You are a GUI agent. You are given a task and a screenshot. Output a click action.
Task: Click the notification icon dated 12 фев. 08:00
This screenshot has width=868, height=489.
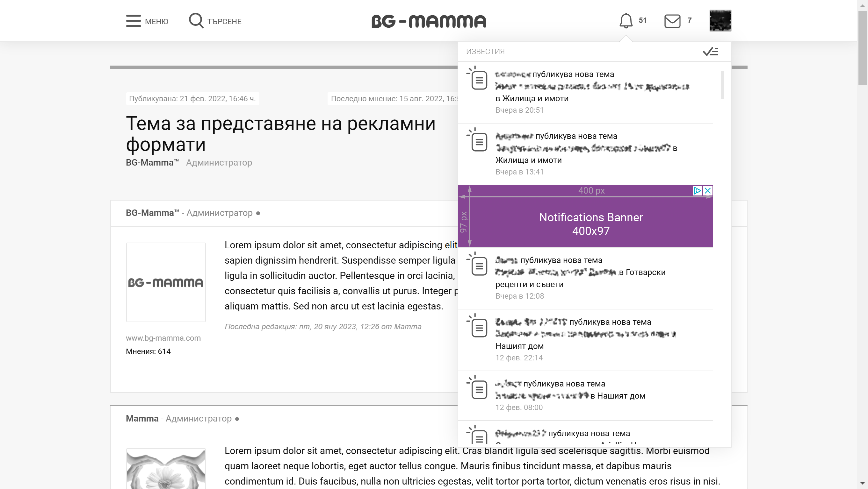[x=477, y=387]
